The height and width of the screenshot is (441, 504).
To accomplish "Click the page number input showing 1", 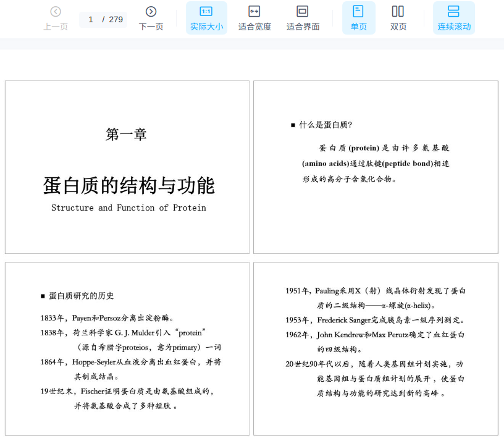I will point(91,19).
